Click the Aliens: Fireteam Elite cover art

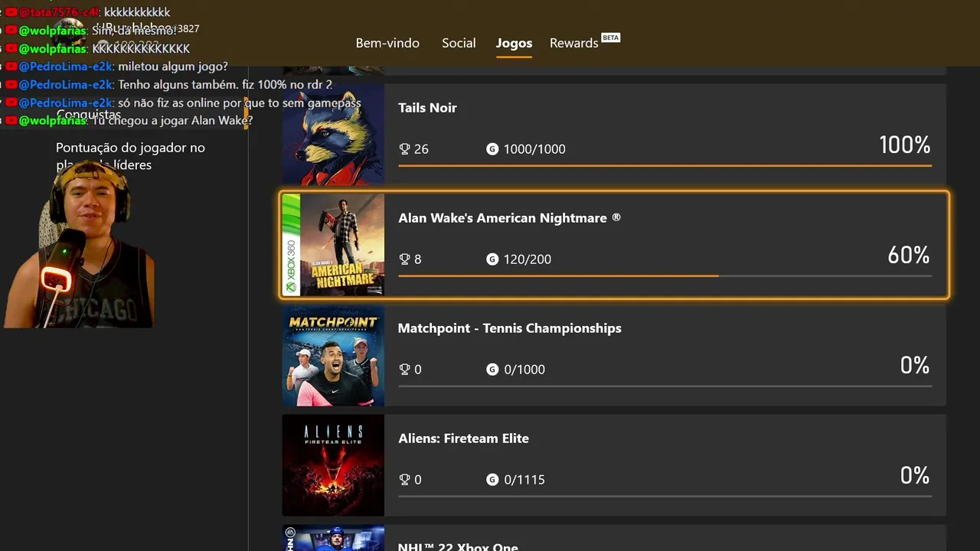tap(333, 465)
